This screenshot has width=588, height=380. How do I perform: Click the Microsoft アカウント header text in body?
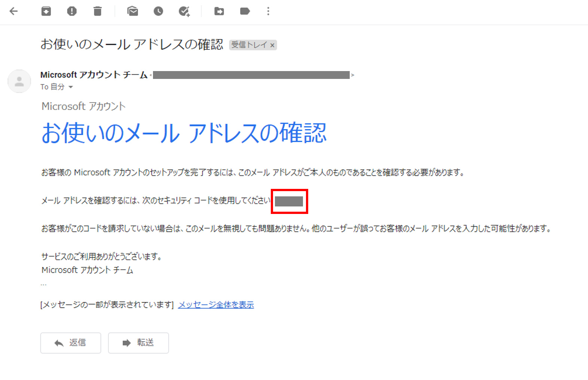(x=83, y=107)
